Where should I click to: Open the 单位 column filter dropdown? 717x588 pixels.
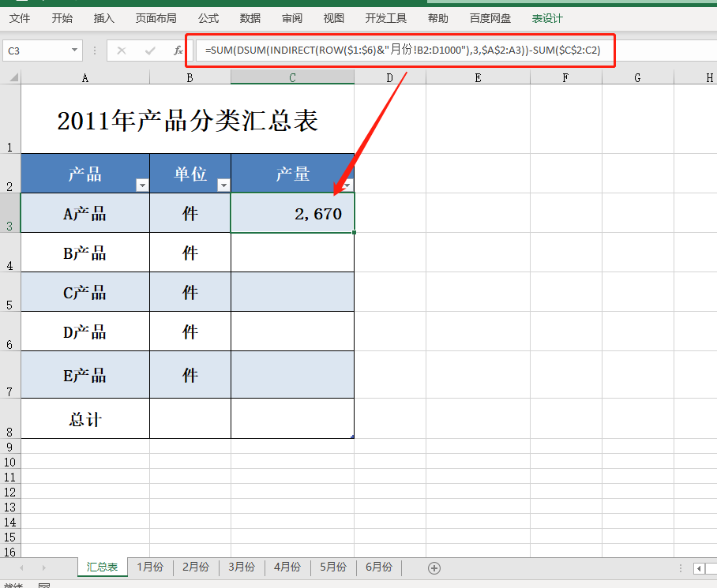click(x=223, y=185)
